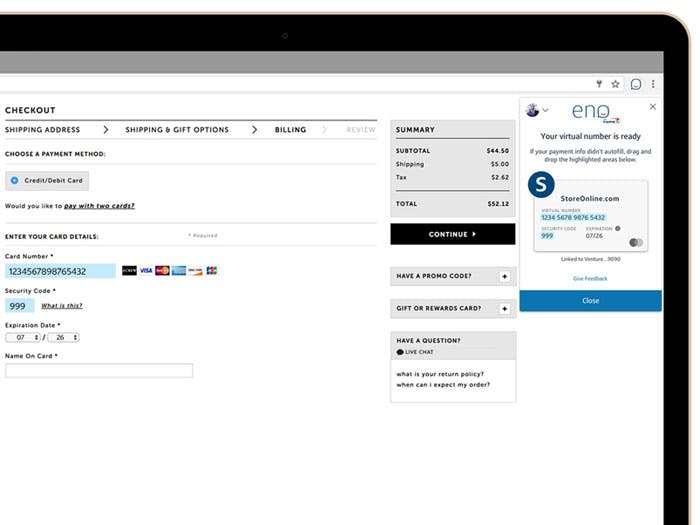
Task: Click into the Name On Card field
Action: coord(99,371)
